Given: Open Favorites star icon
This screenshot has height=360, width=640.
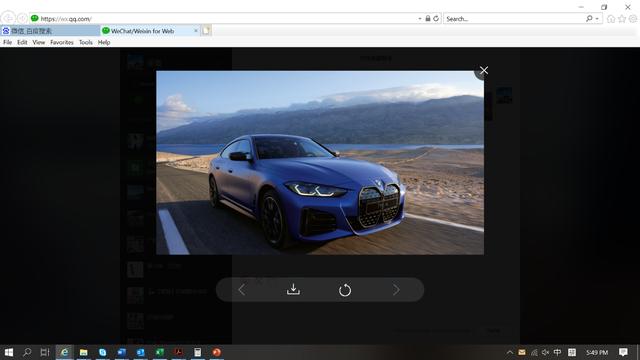Looking at the screenshot, I should [x=622, y=19].
